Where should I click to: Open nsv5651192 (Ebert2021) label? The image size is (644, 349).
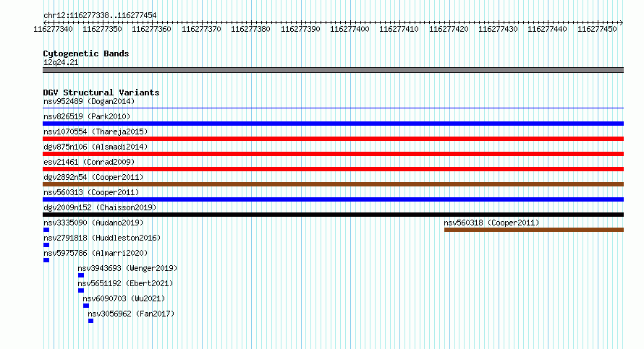coord(125,283)
